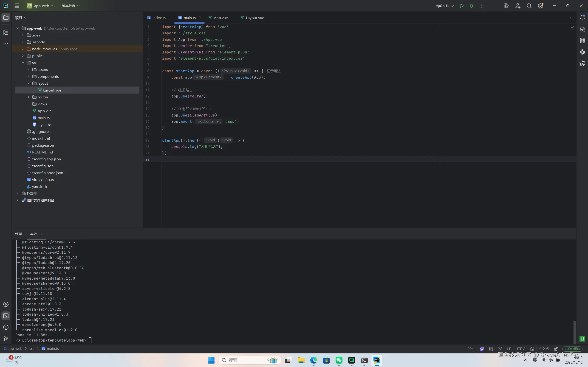Click UTF-8 encoding in status bar

pyautogui.click(x=520, y=349)
